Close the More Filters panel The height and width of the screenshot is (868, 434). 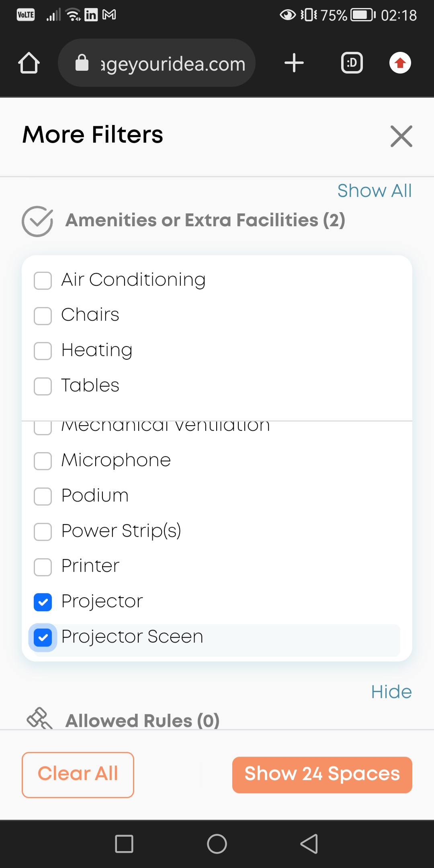click(401, 136)
